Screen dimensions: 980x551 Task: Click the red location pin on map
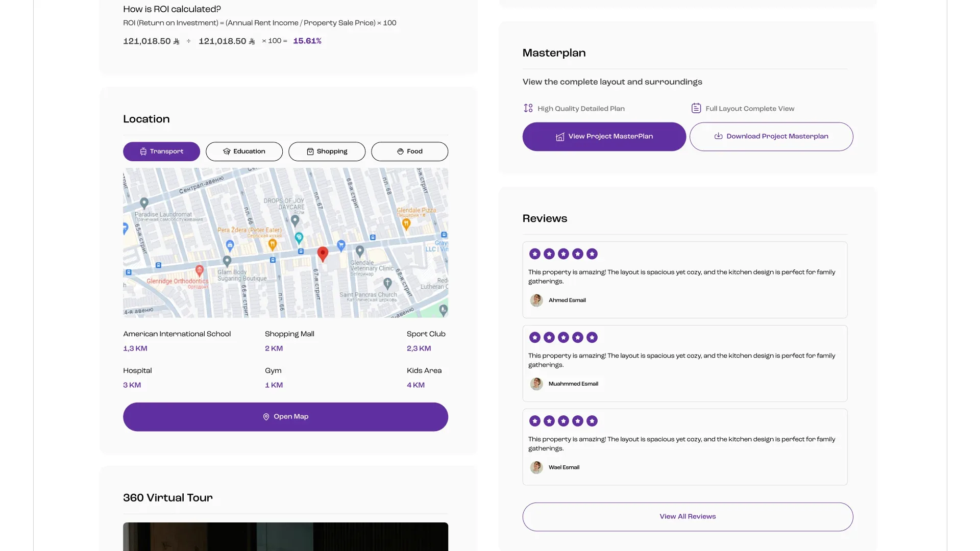tap(323, 254)
